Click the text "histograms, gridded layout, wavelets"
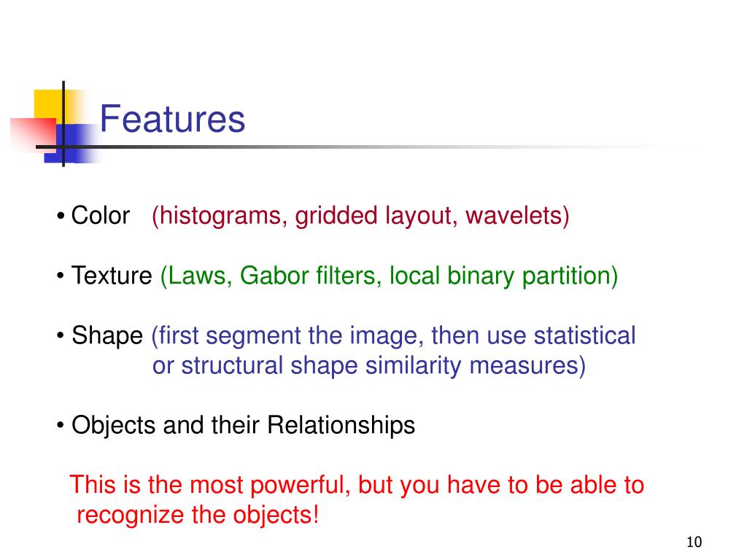The width and height of the screenshot is (747, 560). click(360, 217)
